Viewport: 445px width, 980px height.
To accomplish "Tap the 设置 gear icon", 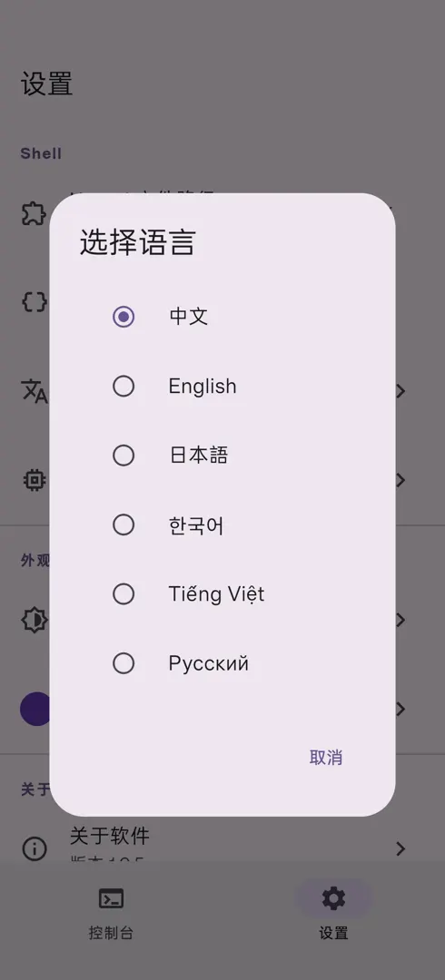I will click(x=333, y=898).
